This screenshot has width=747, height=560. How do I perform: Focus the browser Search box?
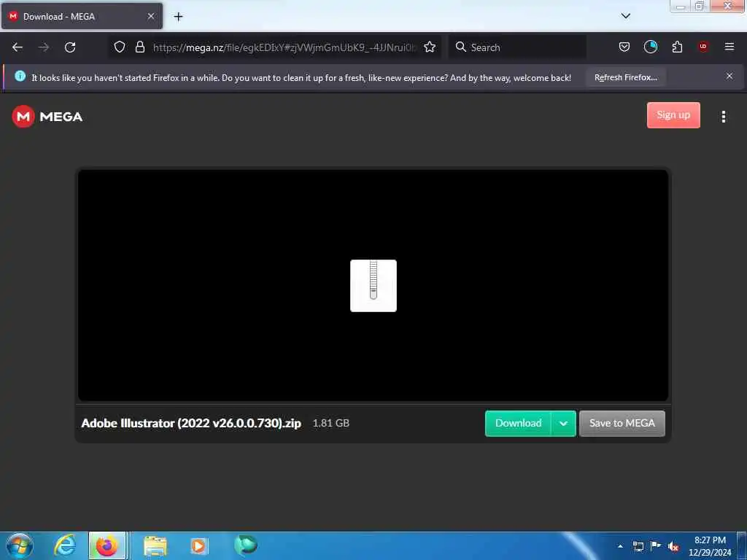517,47
